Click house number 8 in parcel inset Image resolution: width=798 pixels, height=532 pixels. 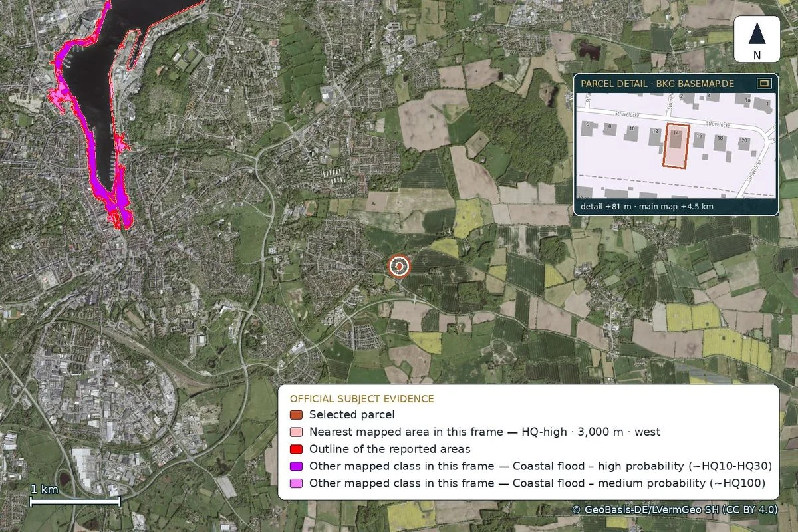click(x=610, y=126)
